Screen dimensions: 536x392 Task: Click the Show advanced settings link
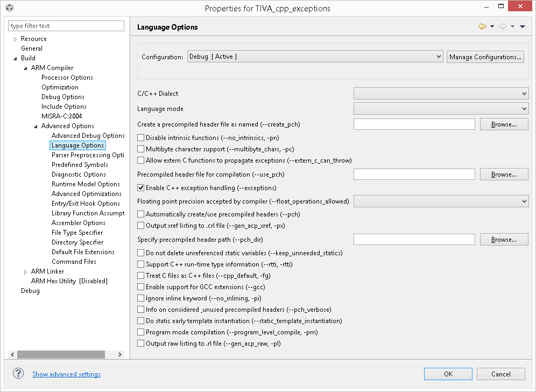pos(66,374)
